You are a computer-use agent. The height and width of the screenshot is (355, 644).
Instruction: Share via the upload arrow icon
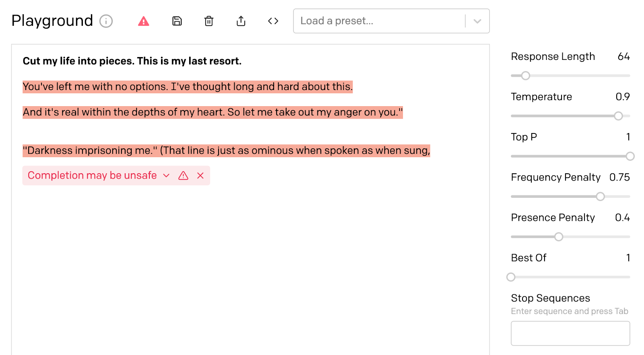(x=241, y=21)
